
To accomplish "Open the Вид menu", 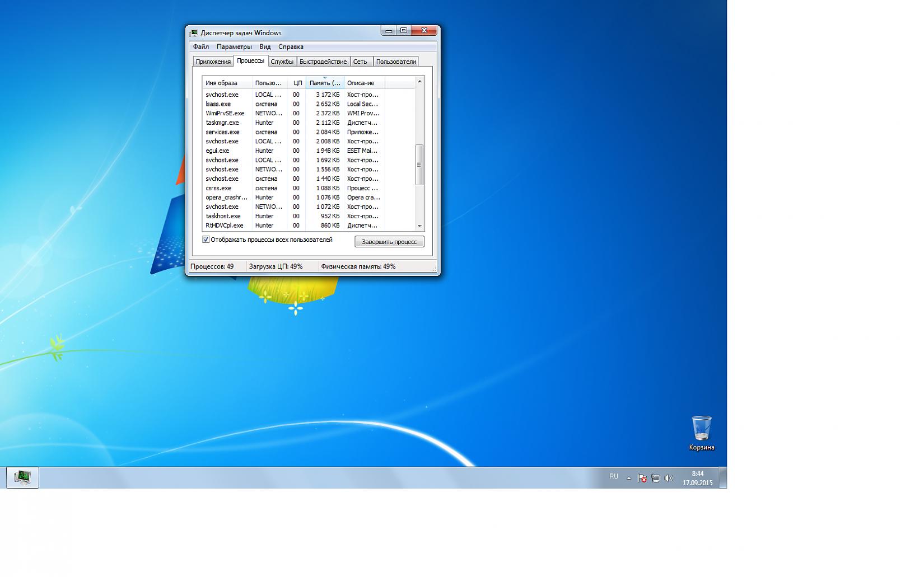I will click(265, 47).
